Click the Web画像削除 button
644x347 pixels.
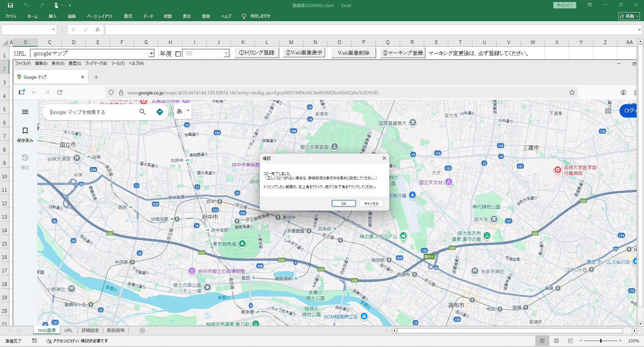354,53
